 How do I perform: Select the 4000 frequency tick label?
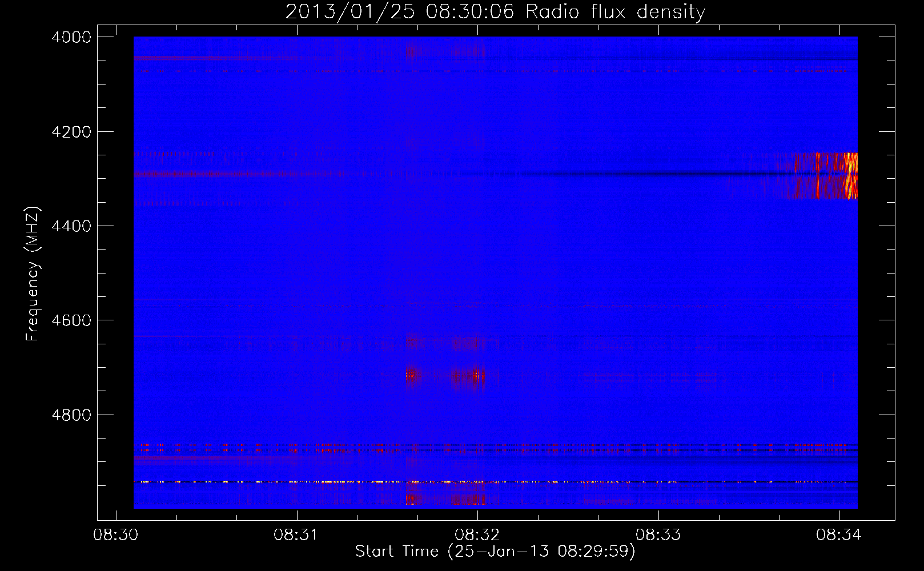[x=71, y=37]
